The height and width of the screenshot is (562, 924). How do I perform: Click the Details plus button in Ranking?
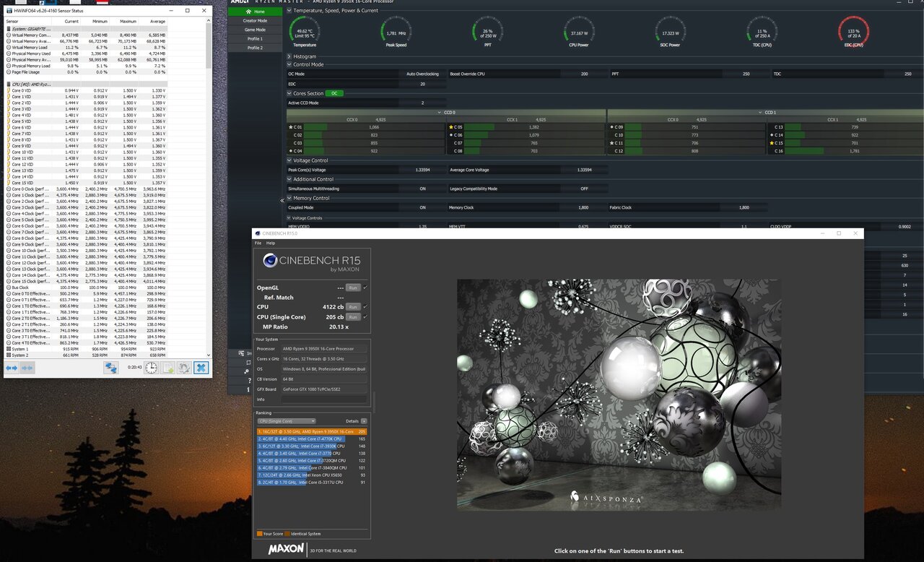click(x=364, y=421)
